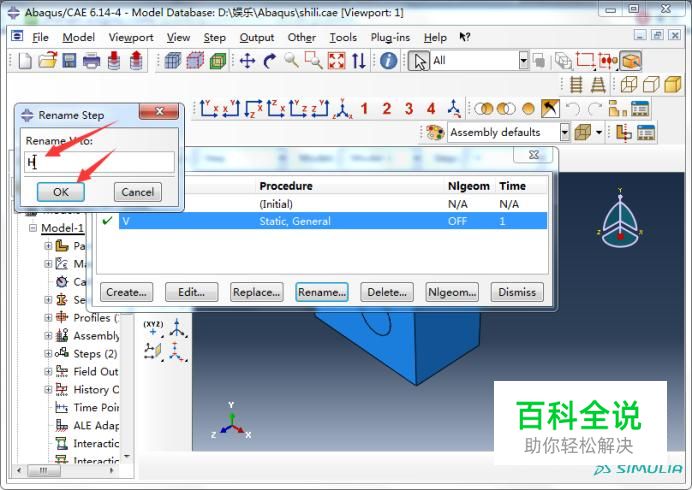This screenshot has width=692, height=490.
Task: Select the Box Zoom tool
Action: tap(314, 60)
